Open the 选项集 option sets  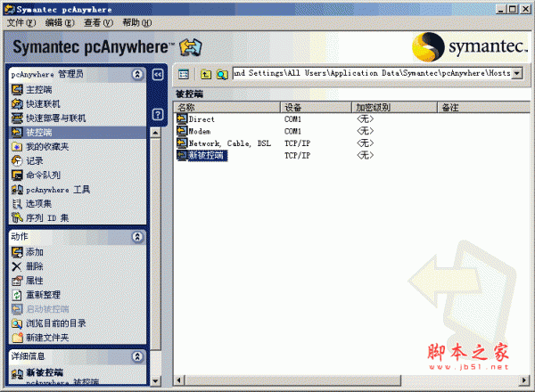coord(32,204)
